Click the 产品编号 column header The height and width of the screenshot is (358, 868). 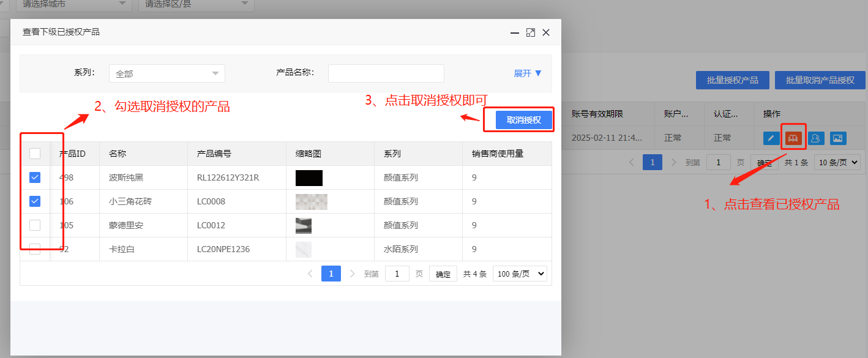click(214, 154)
